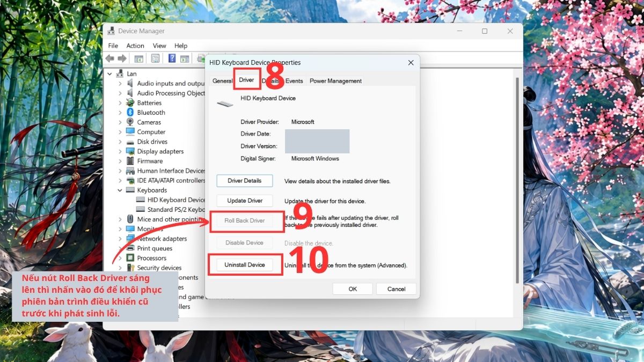The width and height of the screenshot is (644, 362).
Task: Expand the Mice and other pointing devices node
Action: click(120, 219)
